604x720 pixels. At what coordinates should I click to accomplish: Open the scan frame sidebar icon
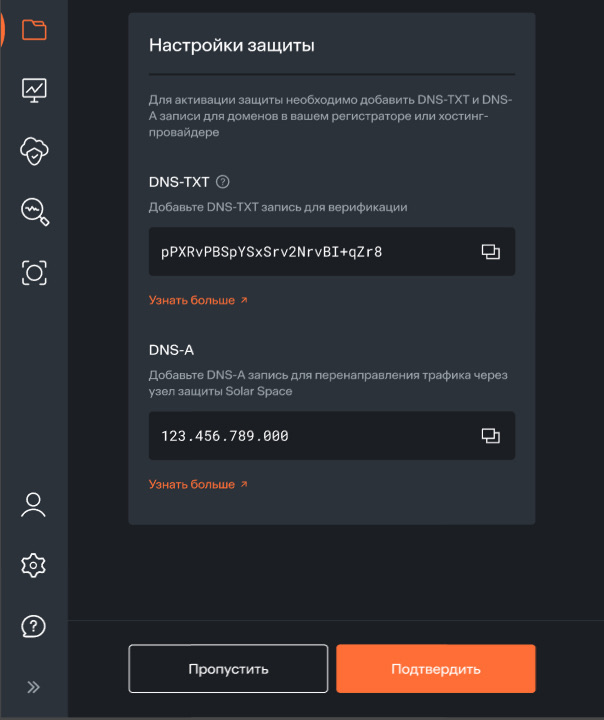[x=34, y=272]
